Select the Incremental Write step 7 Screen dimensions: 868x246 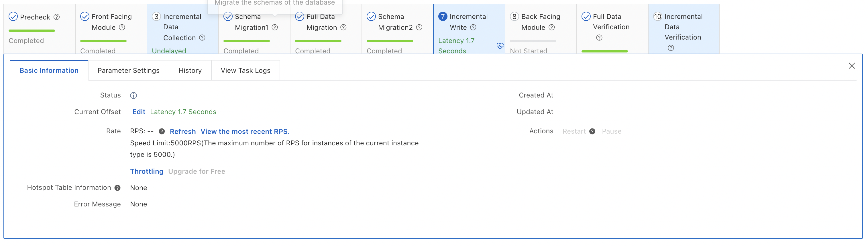click(468, 22)
